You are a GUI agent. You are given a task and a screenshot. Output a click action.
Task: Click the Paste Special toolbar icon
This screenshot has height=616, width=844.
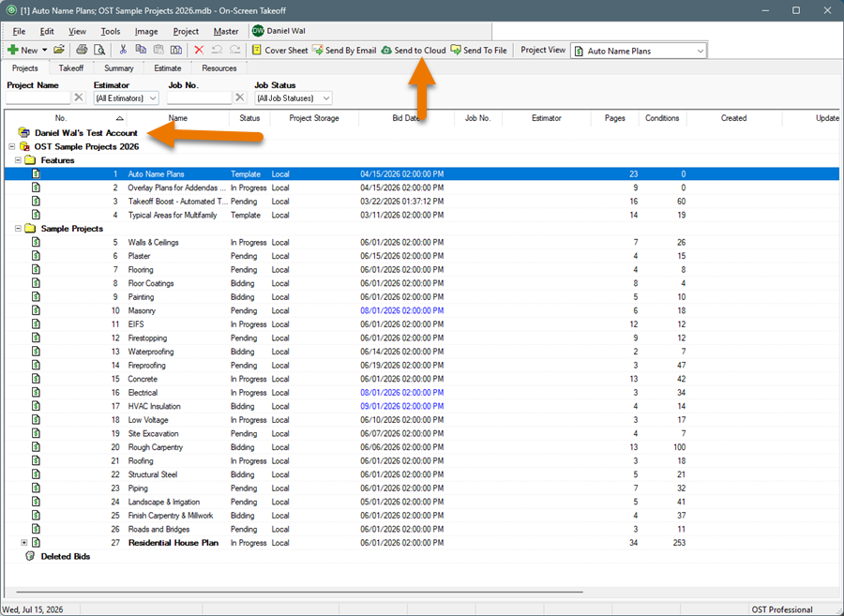tap(176, 50)
